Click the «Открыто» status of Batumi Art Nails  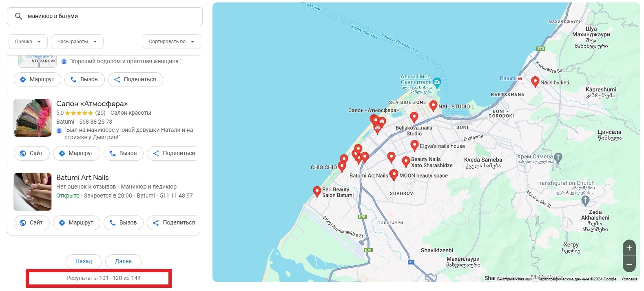pyautogui.click(x=68, y=195)
